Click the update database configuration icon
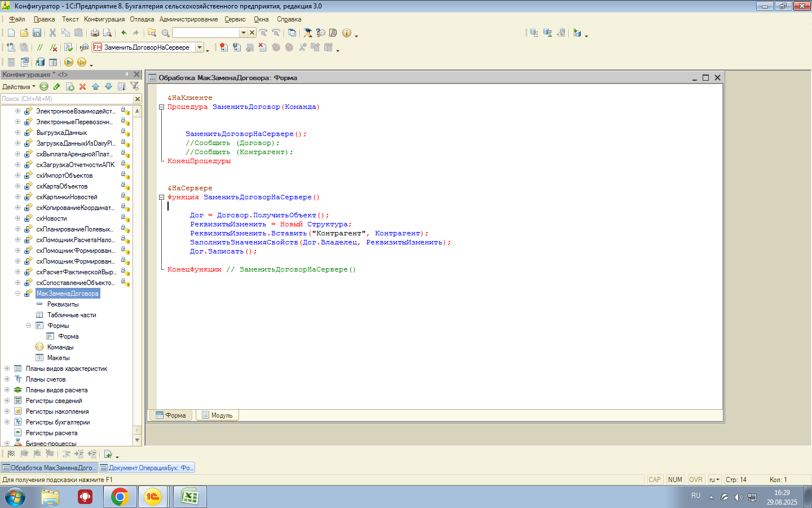 coord(40,62)
